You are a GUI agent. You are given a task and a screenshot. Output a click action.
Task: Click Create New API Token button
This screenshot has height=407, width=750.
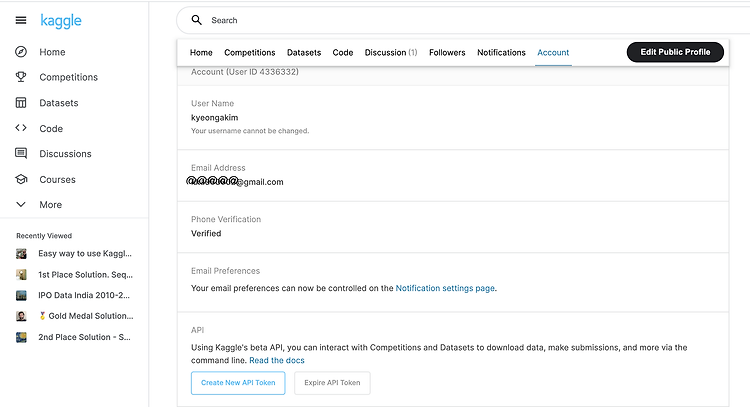click(238, 383)
